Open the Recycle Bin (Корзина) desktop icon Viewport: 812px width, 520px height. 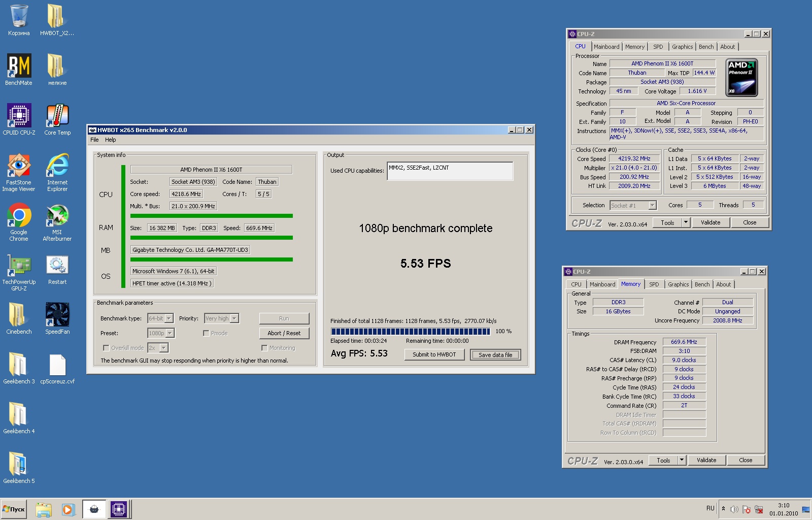[19, 20]
